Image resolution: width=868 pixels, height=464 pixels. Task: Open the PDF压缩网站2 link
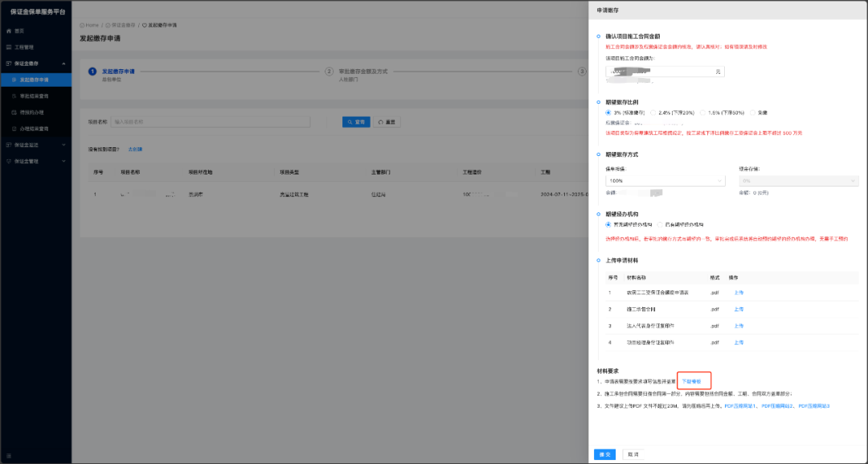click(777, 406)
